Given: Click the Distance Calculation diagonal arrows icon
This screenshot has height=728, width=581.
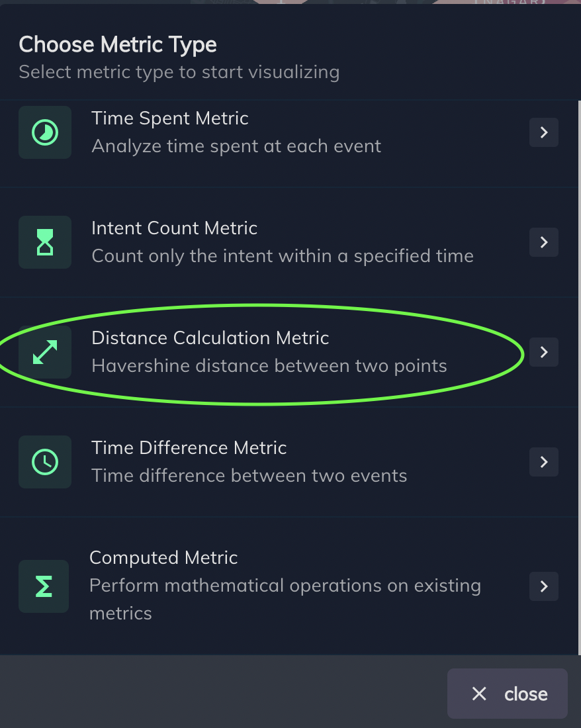Looking at the screenshot, I should 45,352.
